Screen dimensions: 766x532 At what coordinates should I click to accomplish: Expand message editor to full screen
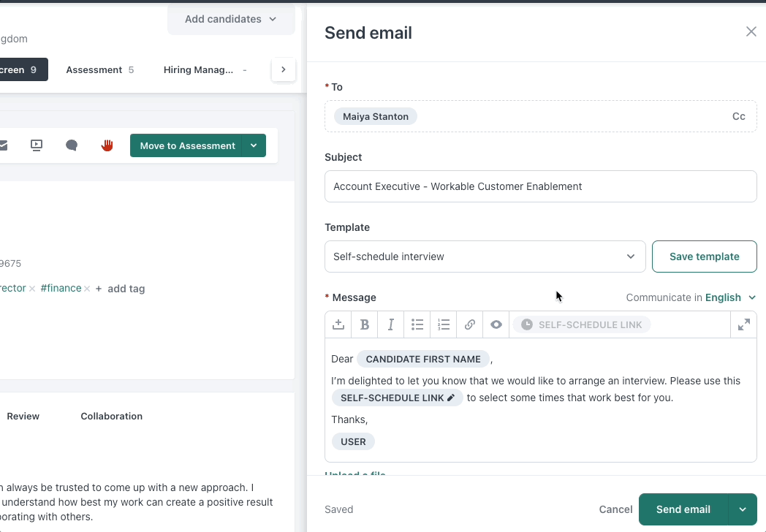(x=744, y=325)
